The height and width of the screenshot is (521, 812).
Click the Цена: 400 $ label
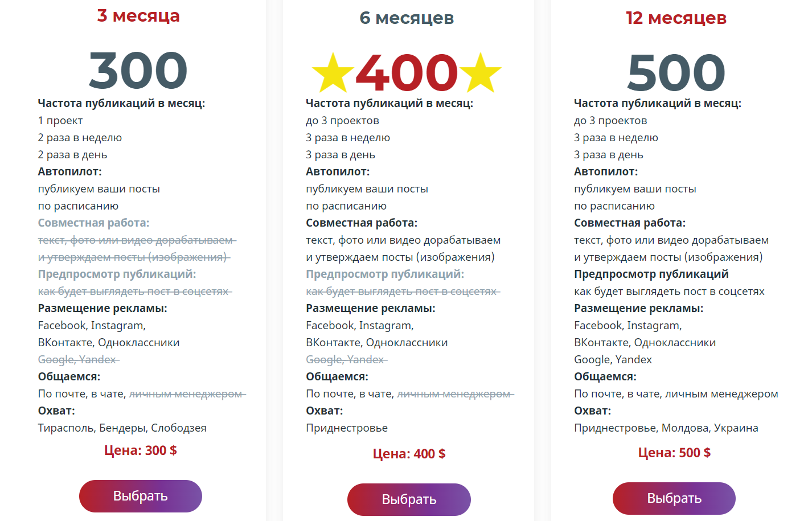[409, 454]
